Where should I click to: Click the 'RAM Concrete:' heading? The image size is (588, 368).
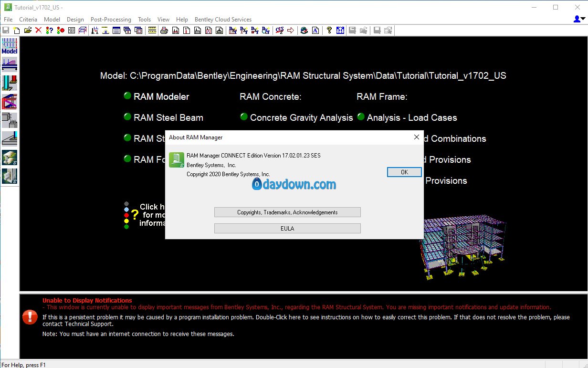271,96
